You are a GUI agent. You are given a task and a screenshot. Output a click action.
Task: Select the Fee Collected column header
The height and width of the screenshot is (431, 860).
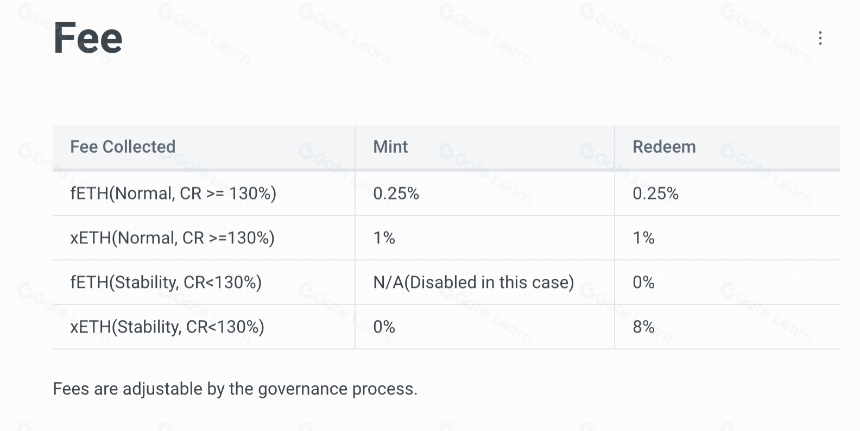click(123, 146)
